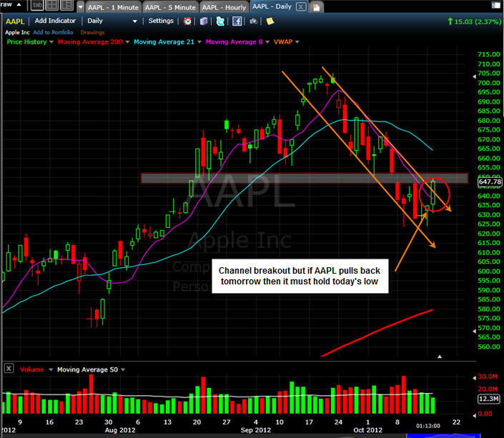Screen dimensions: 504x438
Task: Expand the Price History dropdown arrow
Action: (x=51, y=42)
